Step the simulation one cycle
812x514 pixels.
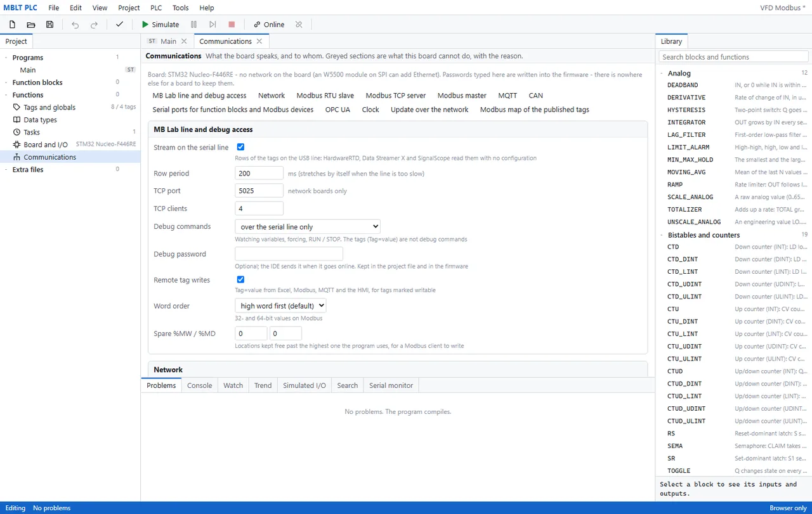click(213, 25)
